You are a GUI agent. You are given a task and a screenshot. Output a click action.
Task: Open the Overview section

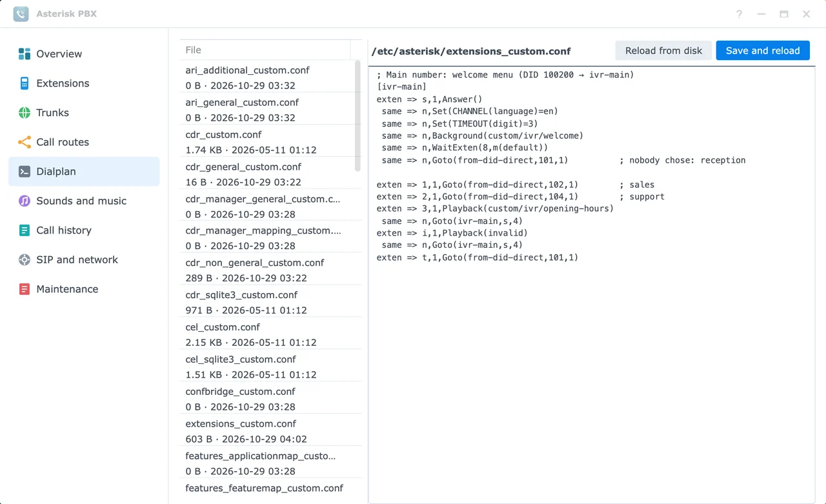pyautogui.click(x=84, y=54)
